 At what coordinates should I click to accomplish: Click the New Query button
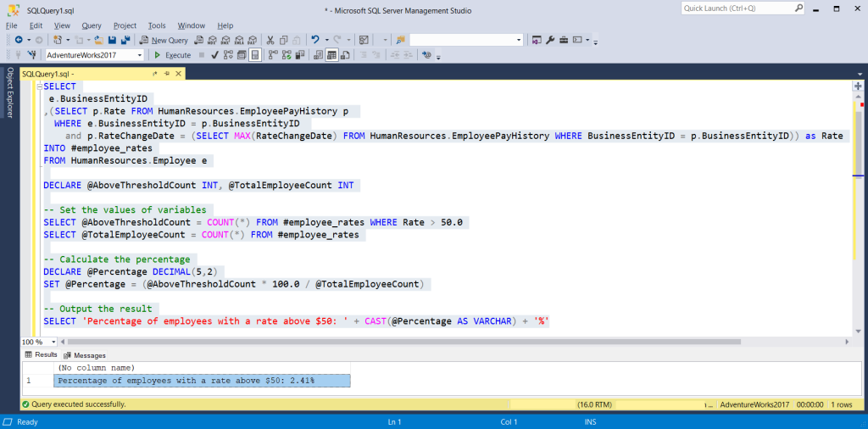(x=164, y=40)
